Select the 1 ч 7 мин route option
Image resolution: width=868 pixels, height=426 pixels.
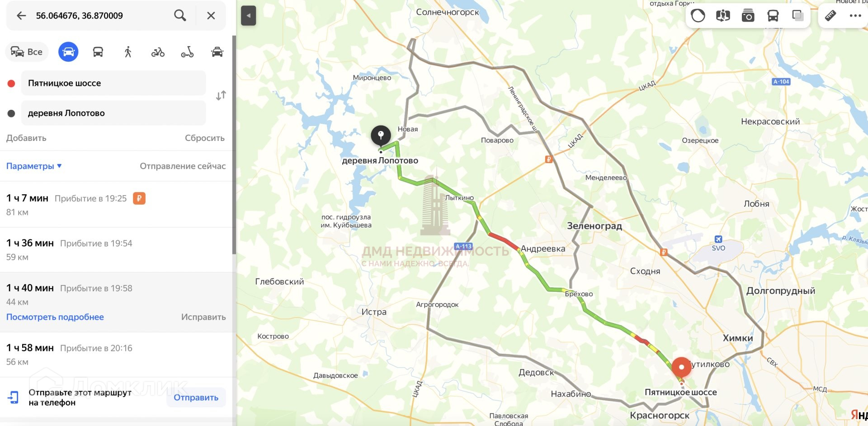pos(116,205)
